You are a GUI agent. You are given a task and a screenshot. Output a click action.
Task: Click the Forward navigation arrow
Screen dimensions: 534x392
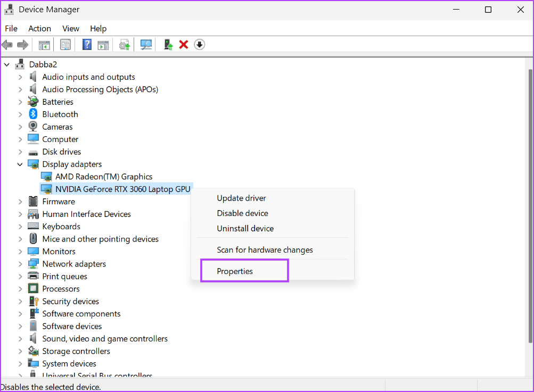[22, 44]
